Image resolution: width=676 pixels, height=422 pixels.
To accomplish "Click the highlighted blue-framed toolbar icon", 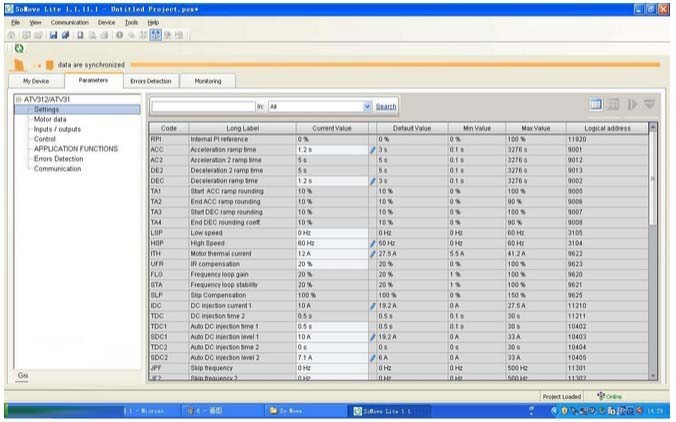I will click(x=156, y=35).
